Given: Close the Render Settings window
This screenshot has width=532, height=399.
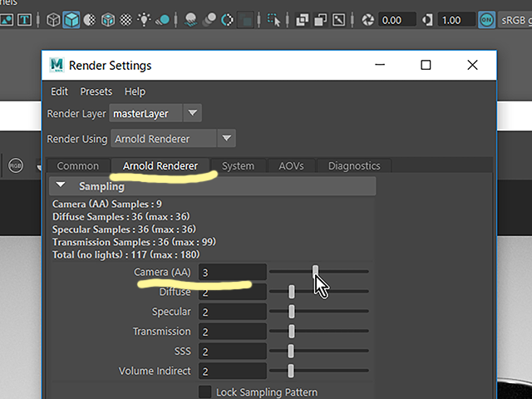Looking at the screenshot, I should (472, 65).
